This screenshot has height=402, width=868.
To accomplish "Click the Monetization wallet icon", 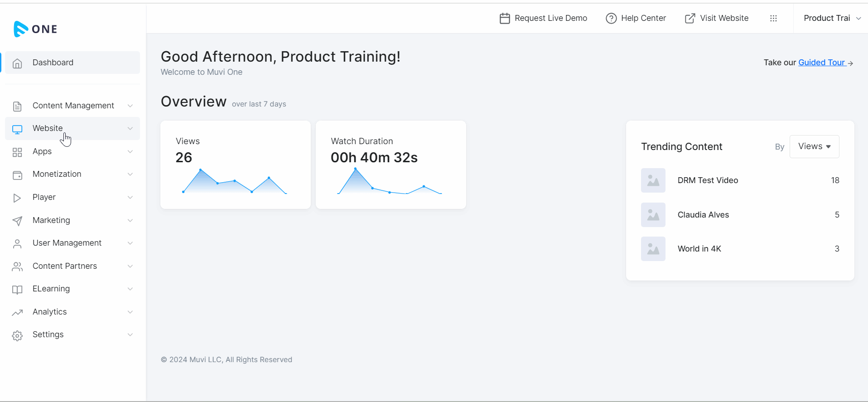I will (x=17, y=175).
